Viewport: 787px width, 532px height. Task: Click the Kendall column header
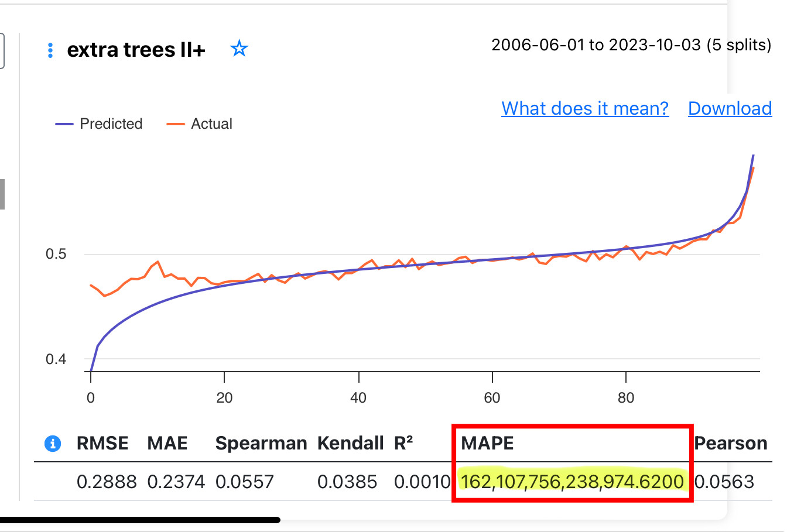click(x=351, y=444)
